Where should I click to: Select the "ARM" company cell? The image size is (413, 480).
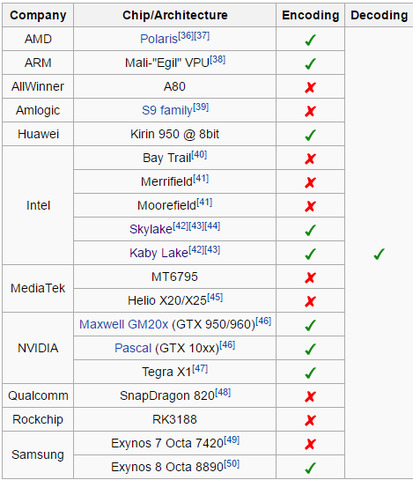(38, 63)
